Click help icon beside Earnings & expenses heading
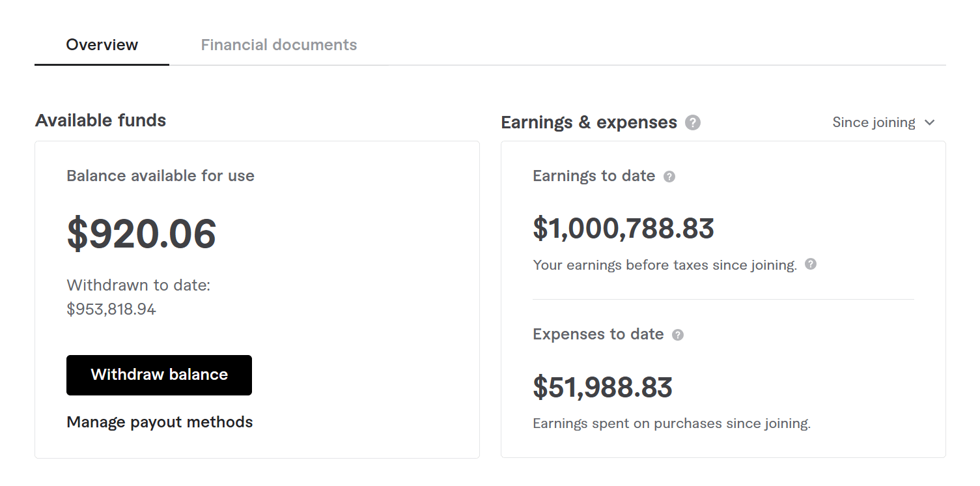 point(693,122)
